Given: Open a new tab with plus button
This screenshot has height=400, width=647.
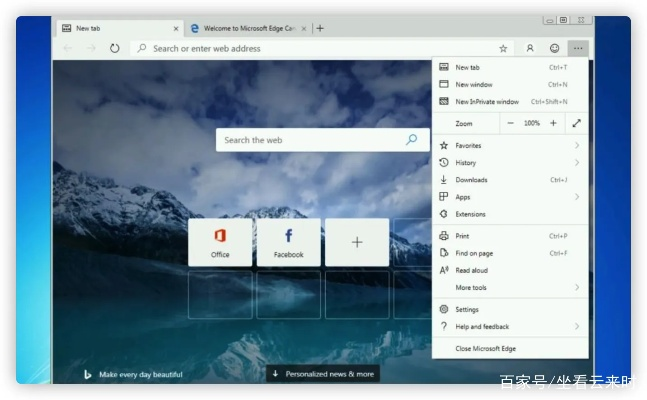Looking at the screenshot, I should (320, 28).
